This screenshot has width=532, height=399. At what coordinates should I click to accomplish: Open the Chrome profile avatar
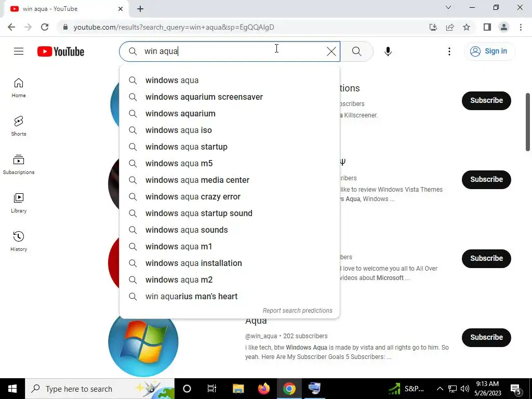pos(504,27)
